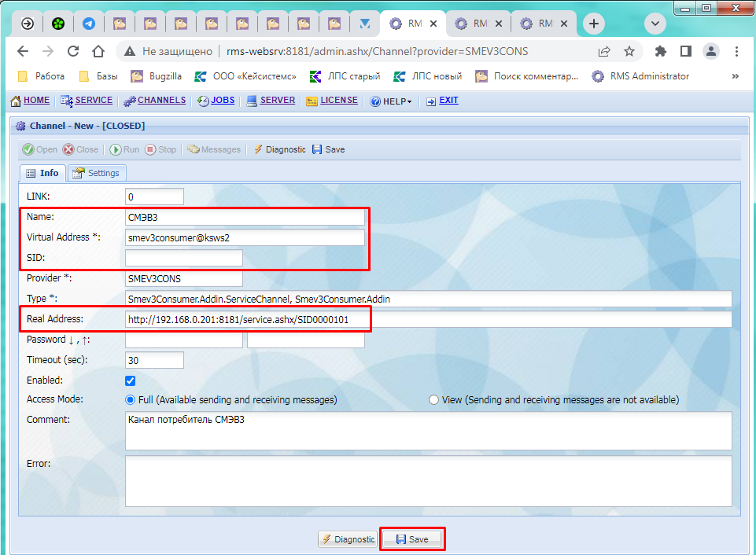Click Save in the top toolbar

point(329,149)
